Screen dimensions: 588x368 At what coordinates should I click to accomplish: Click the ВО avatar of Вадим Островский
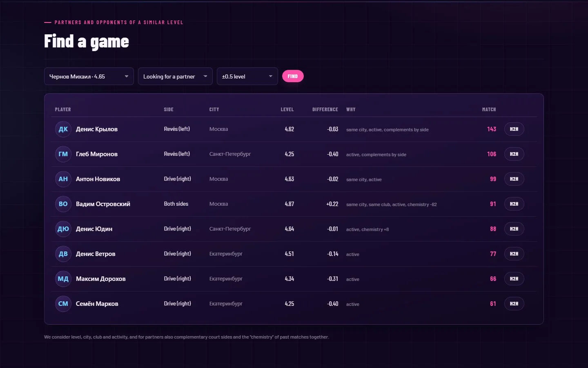click(63, 204)
